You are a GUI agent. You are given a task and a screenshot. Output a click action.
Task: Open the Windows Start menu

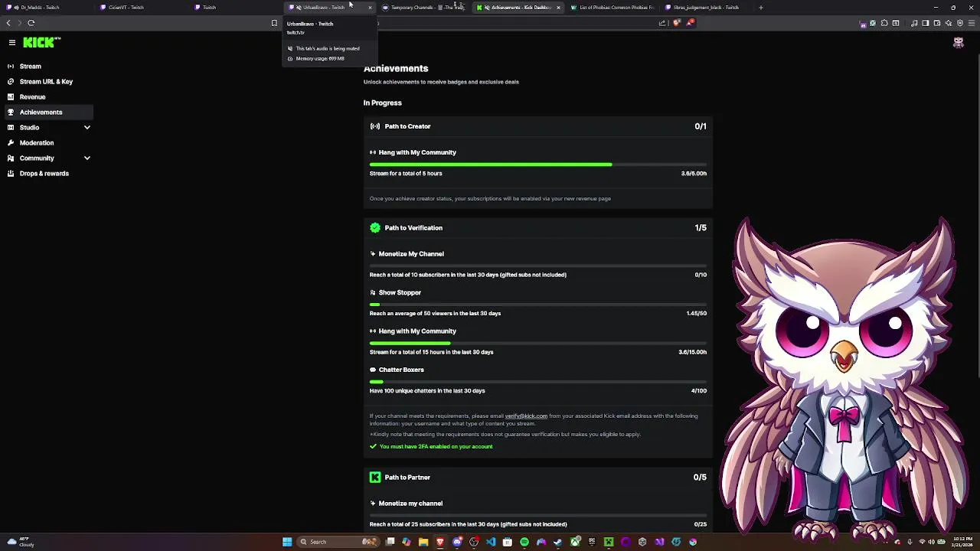click(287, 542)
